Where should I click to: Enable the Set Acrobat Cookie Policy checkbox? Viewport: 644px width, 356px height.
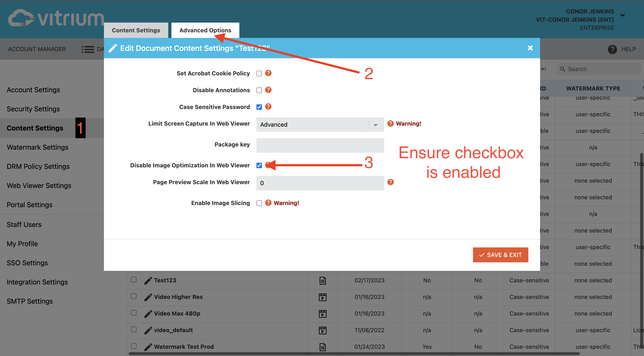[x=259, y=73]
